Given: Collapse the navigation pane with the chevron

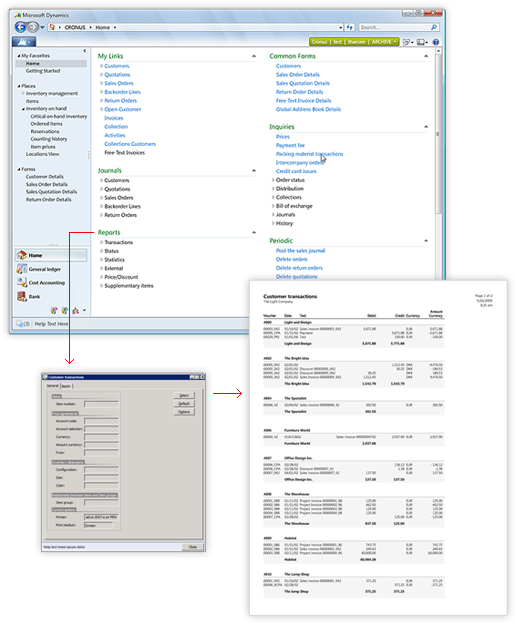Looking at the screenshot, I should point(85,51).
